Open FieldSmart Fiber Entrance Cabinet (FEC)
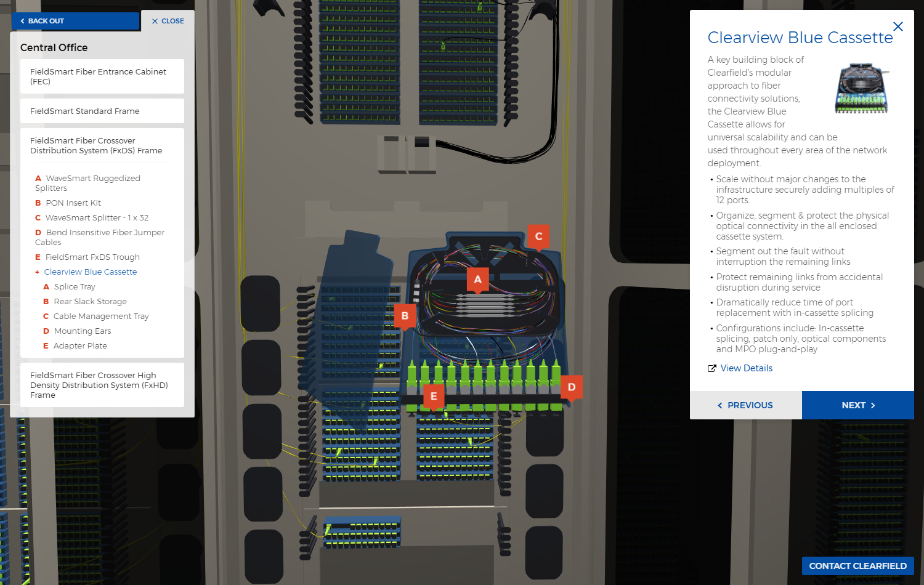The height and width of the screenshot is (585, 924). pos(102,76)
